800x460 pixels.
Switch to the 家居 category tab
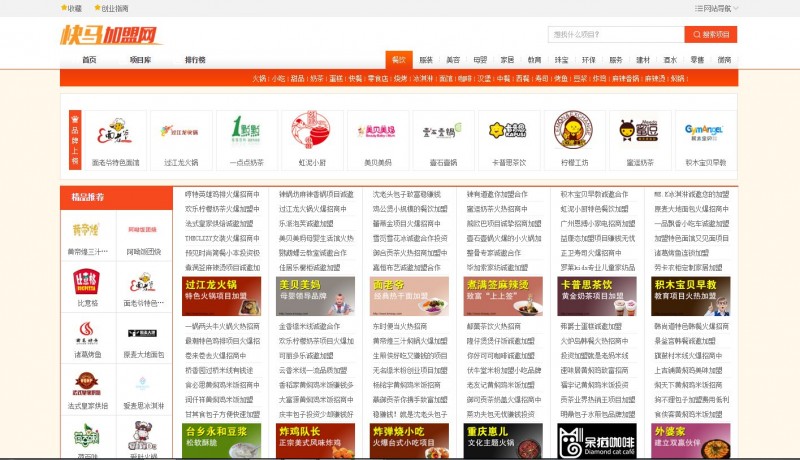point(507,60)
